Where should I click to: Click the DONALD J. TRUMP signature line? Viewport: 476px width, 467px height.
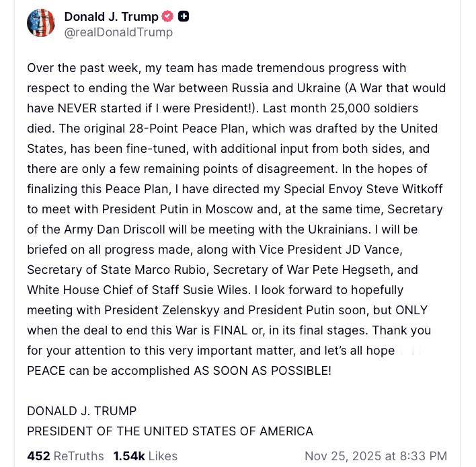81,410
